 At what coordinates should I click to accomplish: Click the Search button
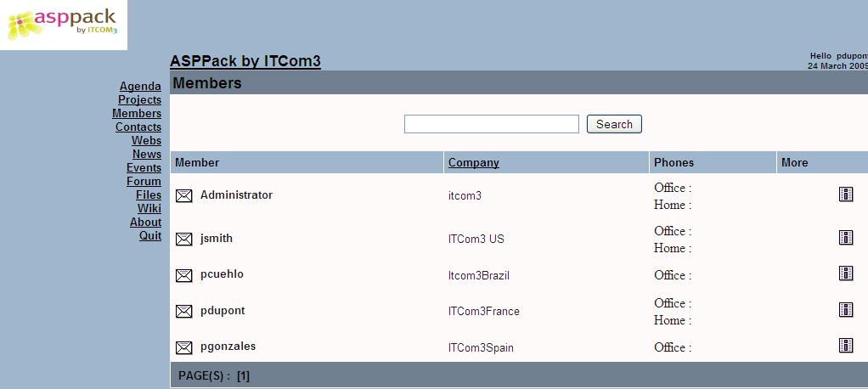[x=614, y=124]
